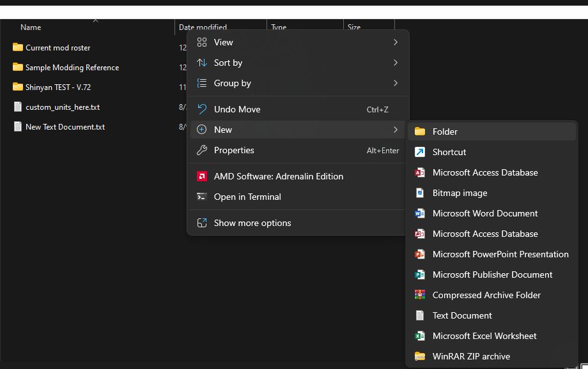The height and width of the screenshot is (369, 588).
Task: Select WinRAR ZIP archive option
Action: pyautogui.click(x=470, y=356)
